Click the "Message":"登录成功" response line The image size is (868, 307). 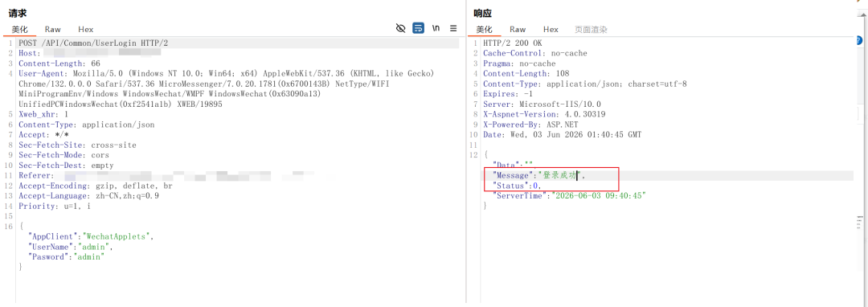(538, 175)
